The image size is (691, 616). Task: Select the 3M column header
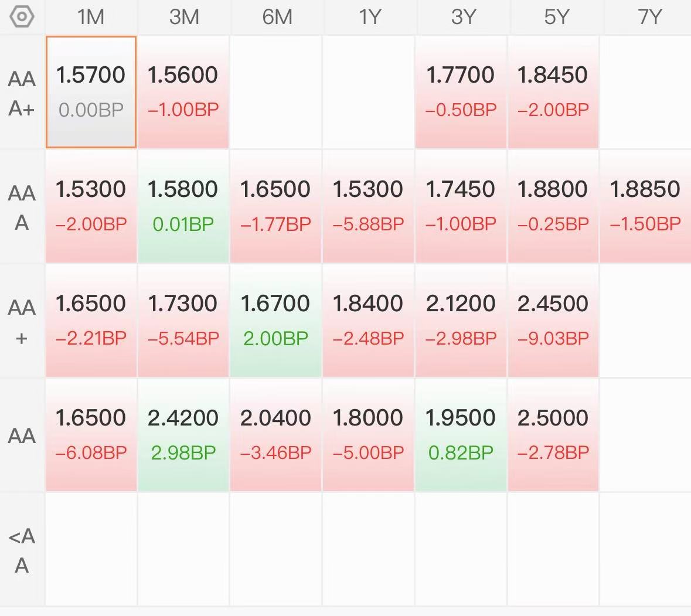point(184,17)
